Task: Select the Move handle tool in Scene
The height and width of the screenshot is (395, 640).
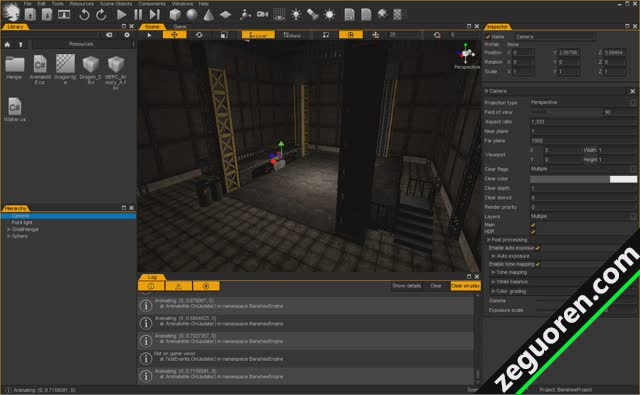Action: tap(174, 35)
